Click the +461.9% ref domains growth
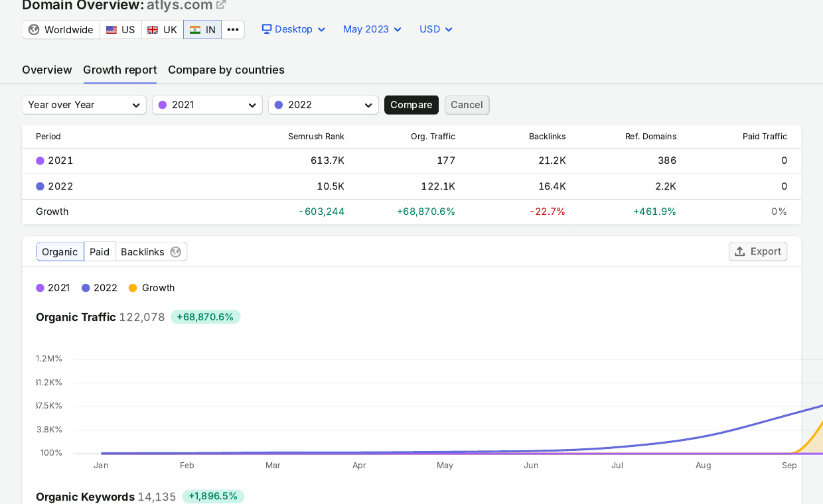Image resolution: width=823 pixels, height=504 pixels. 654,212
